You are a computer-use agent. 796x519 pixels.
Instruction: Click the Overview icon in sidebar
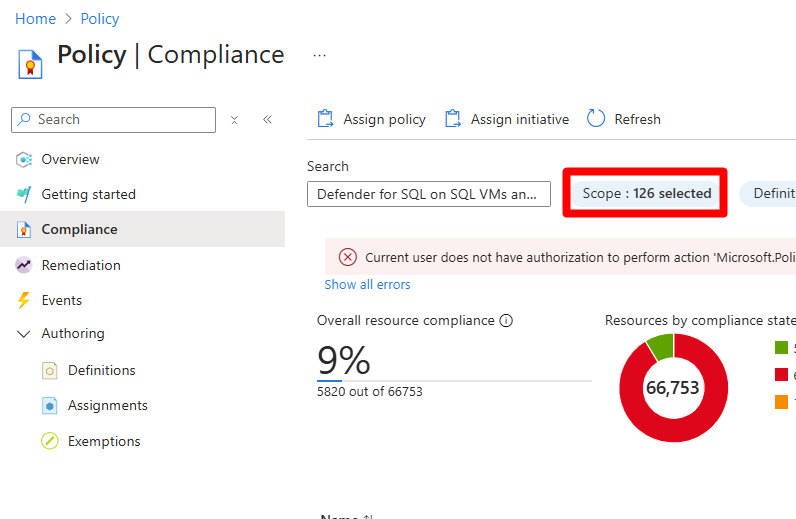tap(24, 159)
